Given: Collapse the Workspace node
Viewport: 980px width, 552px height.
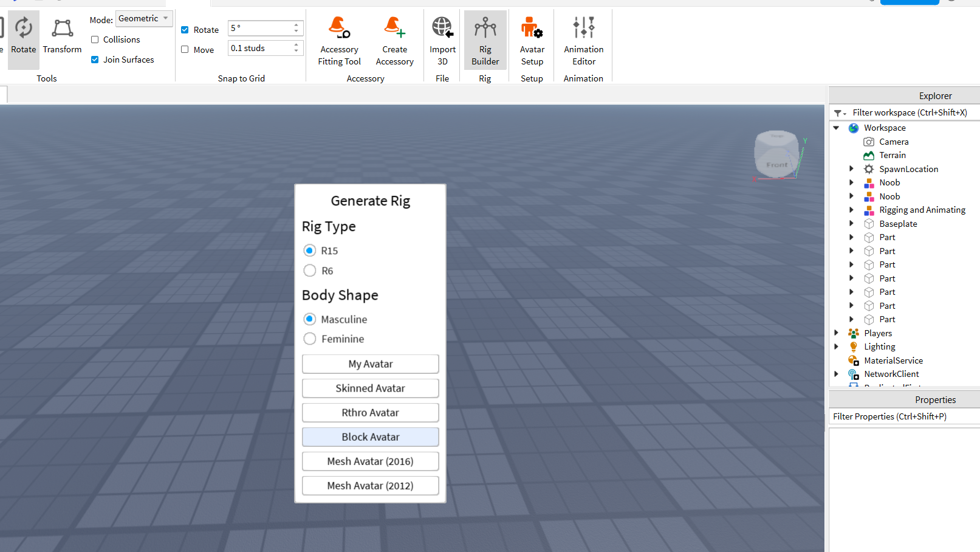Looking at the screenshot, I should pos(837,128).
